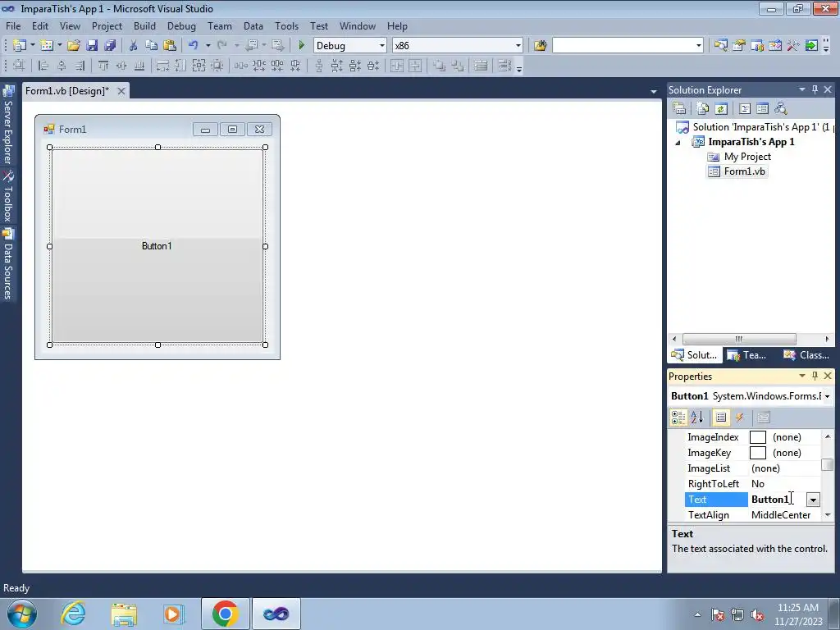
Task: Open the Undo history dropdown arrow
Action: point(208,46)
